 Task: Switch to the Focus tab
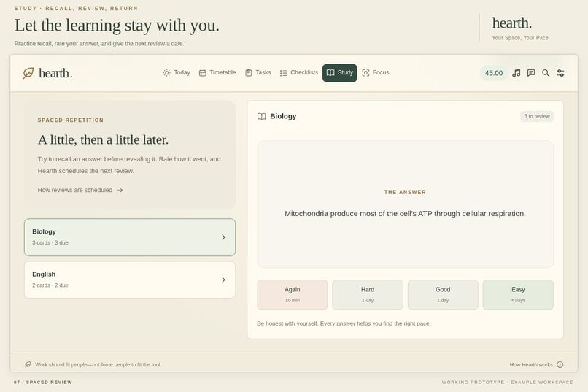376,73
